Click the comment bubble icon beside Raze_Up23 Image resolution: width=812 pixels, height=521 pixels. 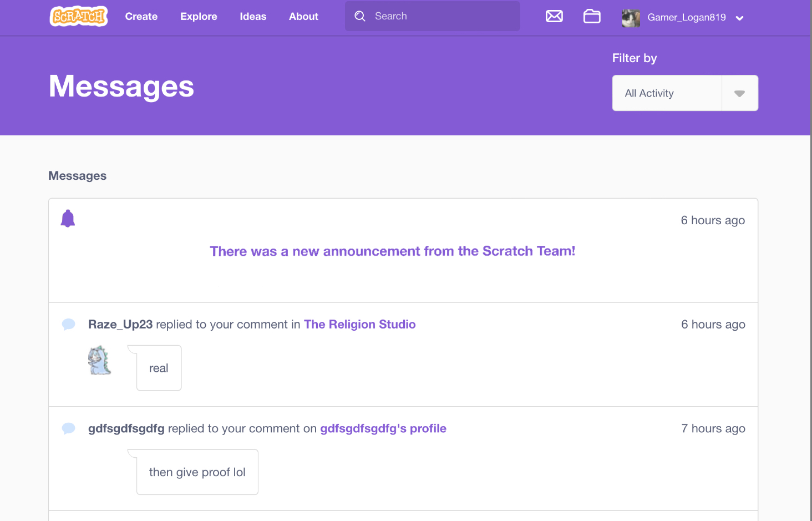click(x=68, y=324)
